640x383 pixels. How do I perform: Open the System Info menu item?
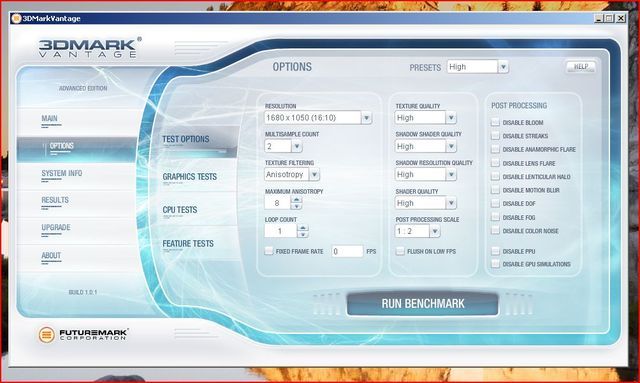click(x=62, y=173)
